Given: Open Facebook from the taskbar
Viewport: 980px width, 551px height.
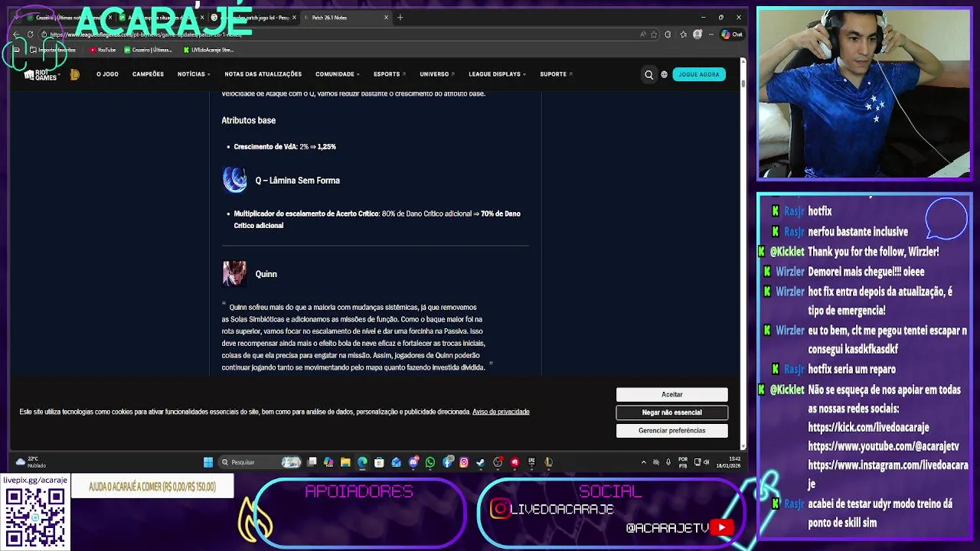Looking at the screenshot, I should [x=448, y=461].
